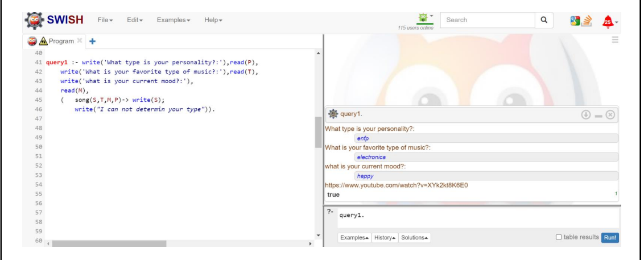Viewport: 644px width, 260px height.
Task: Expand the Solutions dropdown
Action: (414, 238)
